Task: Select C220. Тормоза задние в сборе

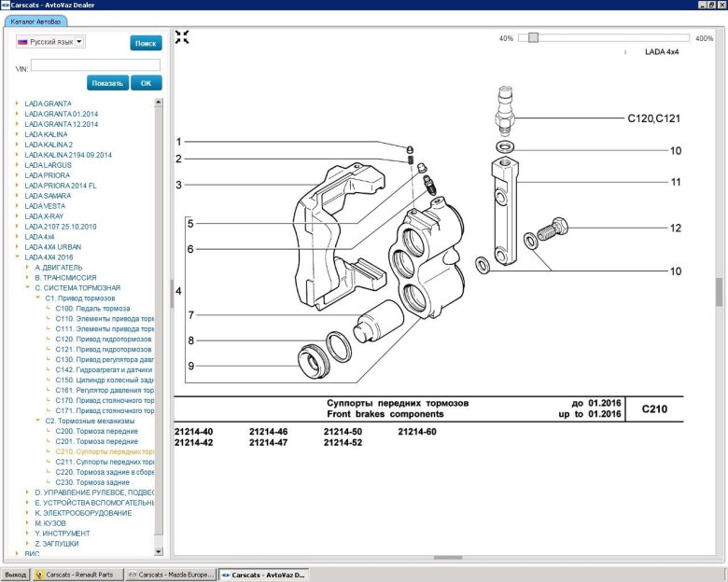Action: pyautogui.click(x=104, y=472)
